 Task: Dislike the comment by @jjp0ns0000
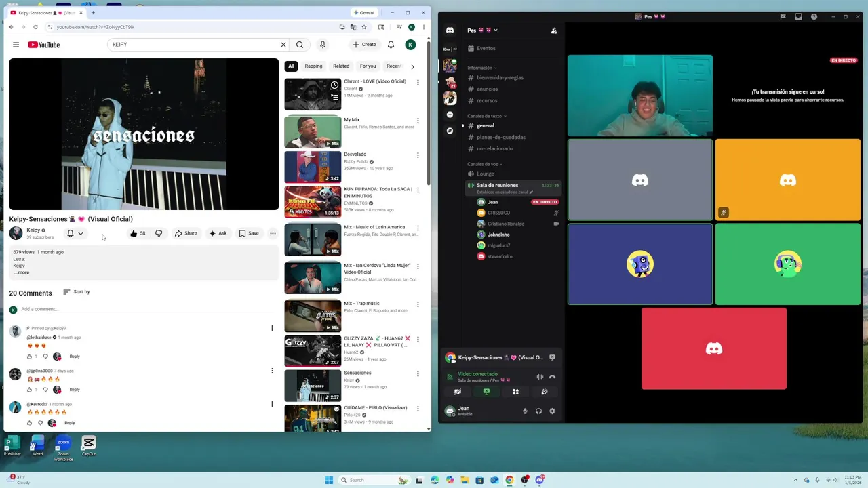[45, 390]
